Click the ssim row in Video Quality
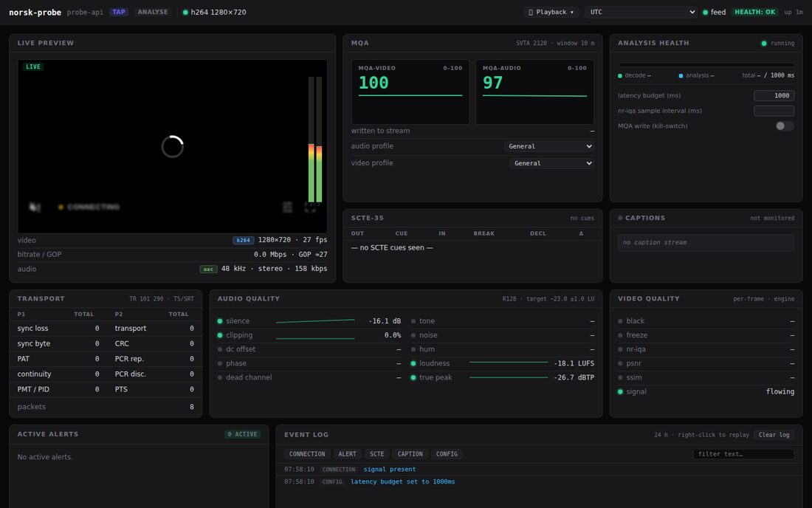 pyautogui.click(x=706, y=377)
